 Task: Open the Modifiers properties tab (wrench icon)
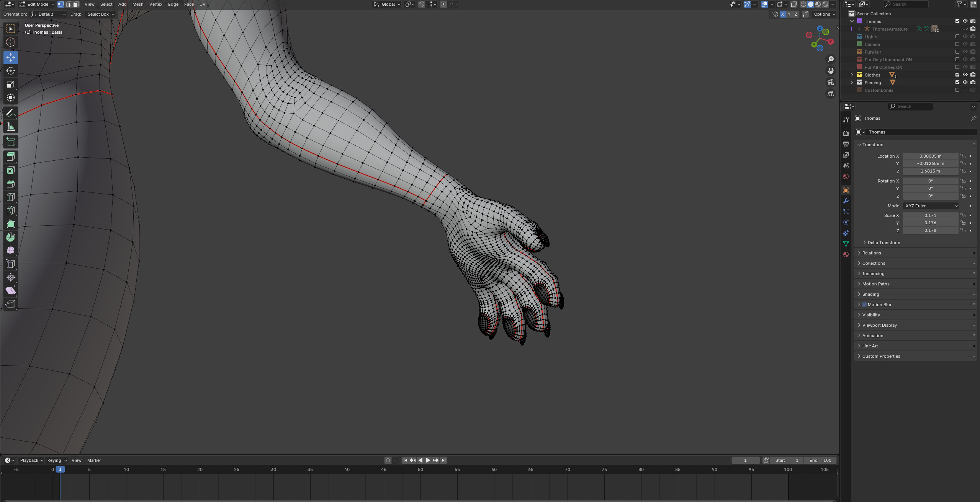(846, 201)
